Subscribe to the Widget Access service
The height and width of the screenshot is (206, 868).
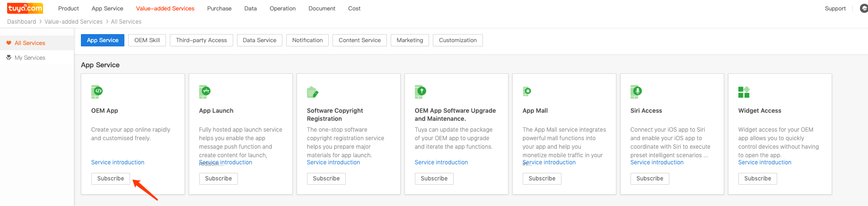tap(758, 179)
